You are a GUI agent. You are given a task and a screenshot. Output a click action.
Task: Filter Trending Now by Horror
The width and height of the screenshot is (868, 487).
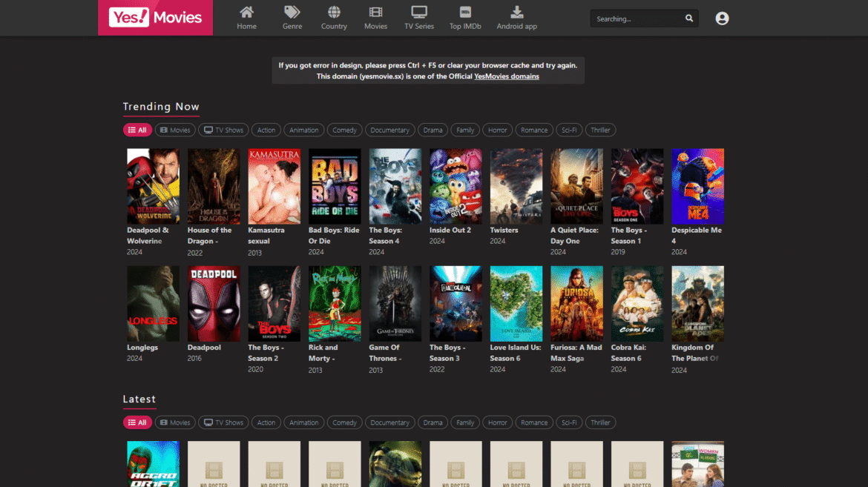pos(497,130)
